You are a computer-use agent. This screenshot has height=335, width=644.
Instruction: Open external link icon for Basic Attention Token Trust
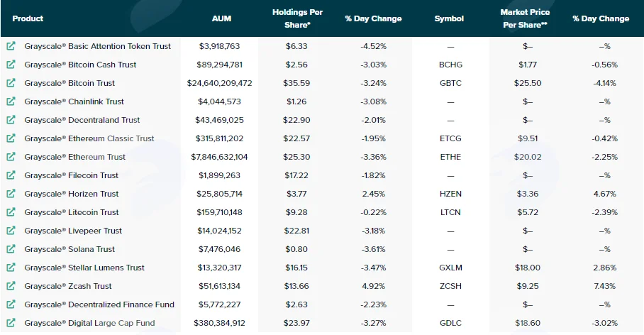click(11, 46)
